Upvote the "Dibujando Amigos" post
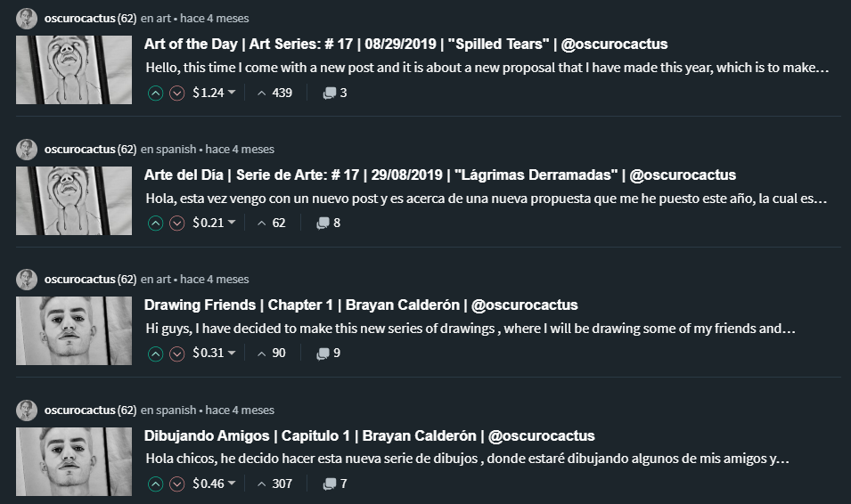The width and height of the screenshot is (851, 504). pos(155,484)
